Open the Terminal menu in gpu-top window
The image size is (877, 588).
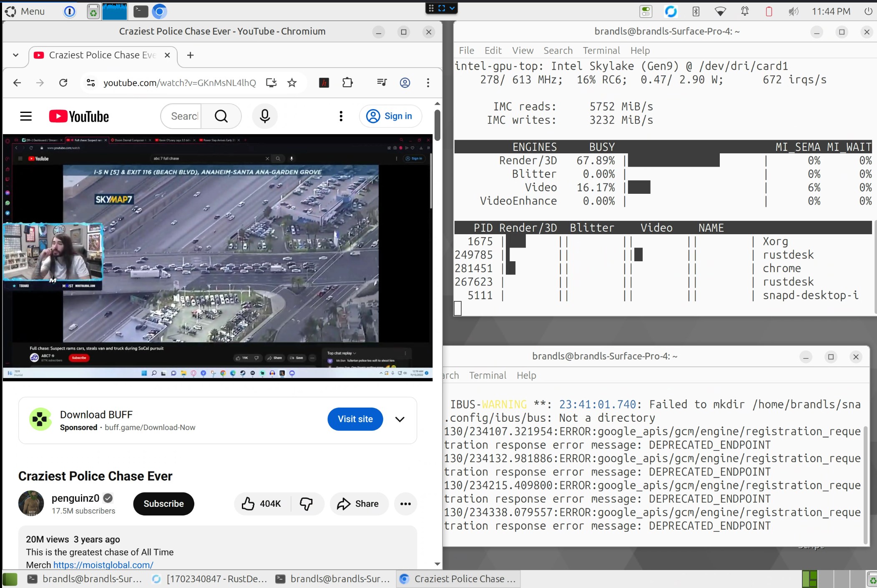[601, 50]
